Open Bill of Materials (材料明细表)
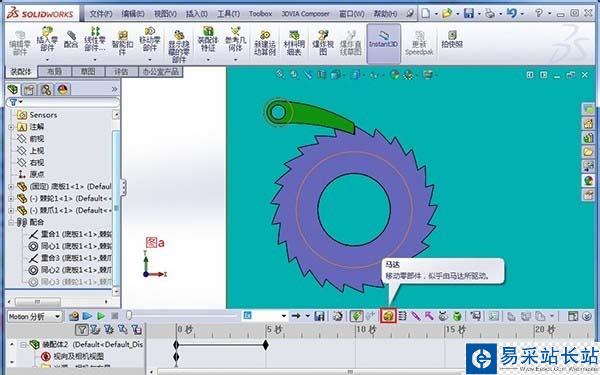The height and width of the screenshot is (375, 600). [294, 43]
